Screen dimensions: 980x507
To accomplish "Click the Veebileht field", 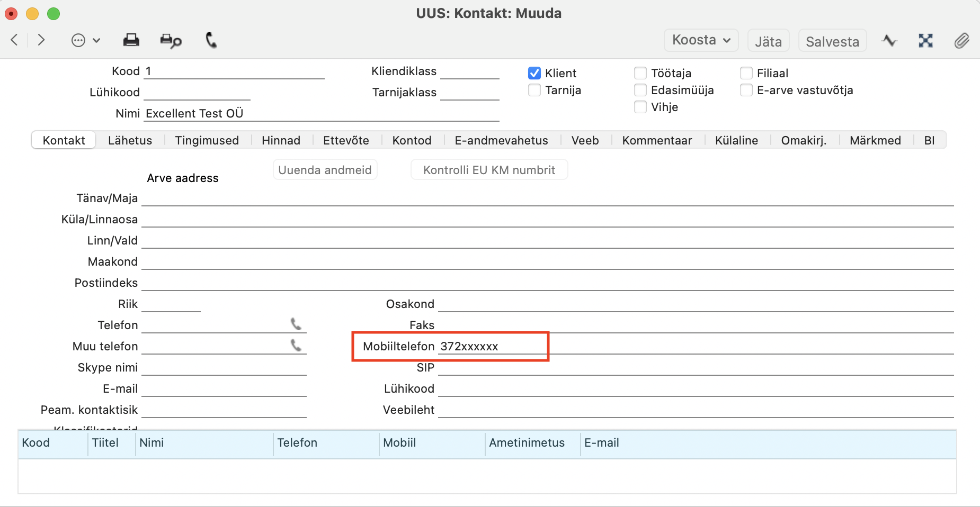I will 696,410.
